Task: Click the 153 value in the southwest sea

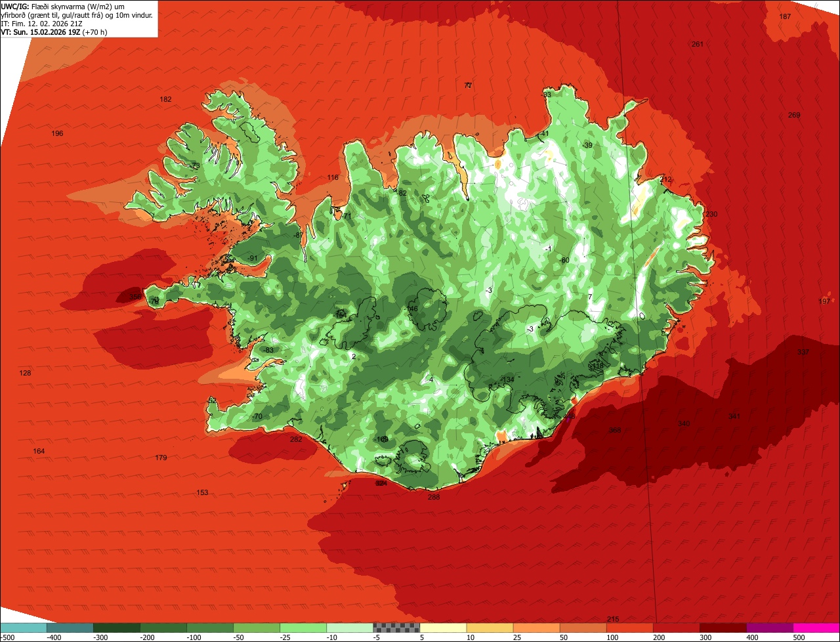Action: (202, 492)
